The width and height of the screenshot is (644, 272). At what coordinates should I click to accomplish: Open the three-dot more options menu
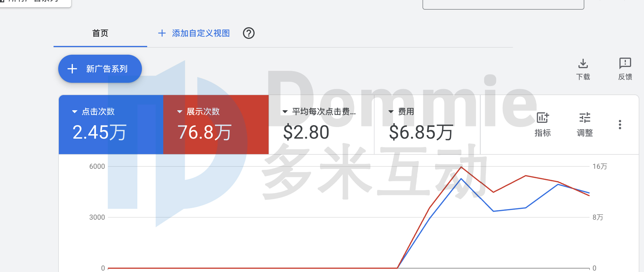[x=620, y=125]
